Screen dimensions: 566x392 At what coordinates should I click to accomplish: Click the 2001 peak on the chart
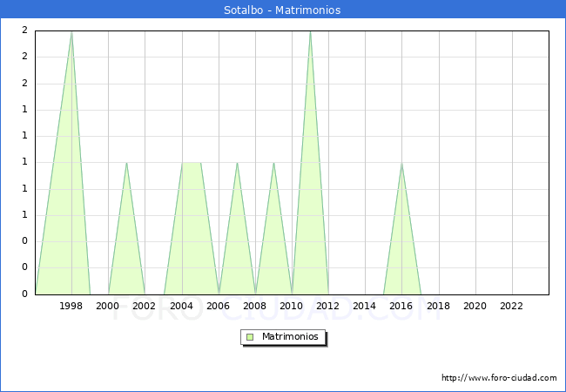coord(127,163)
